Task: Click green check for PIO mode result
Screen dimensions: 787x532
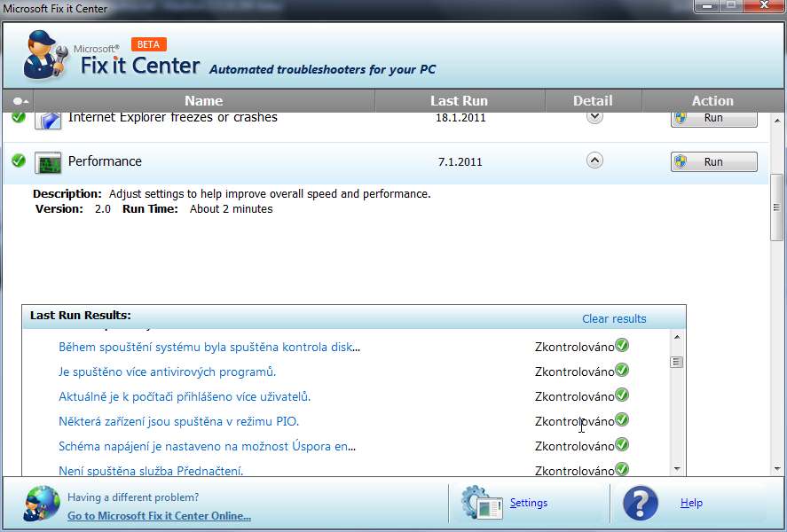Action: pyautogui.click(x=622, y=419)
